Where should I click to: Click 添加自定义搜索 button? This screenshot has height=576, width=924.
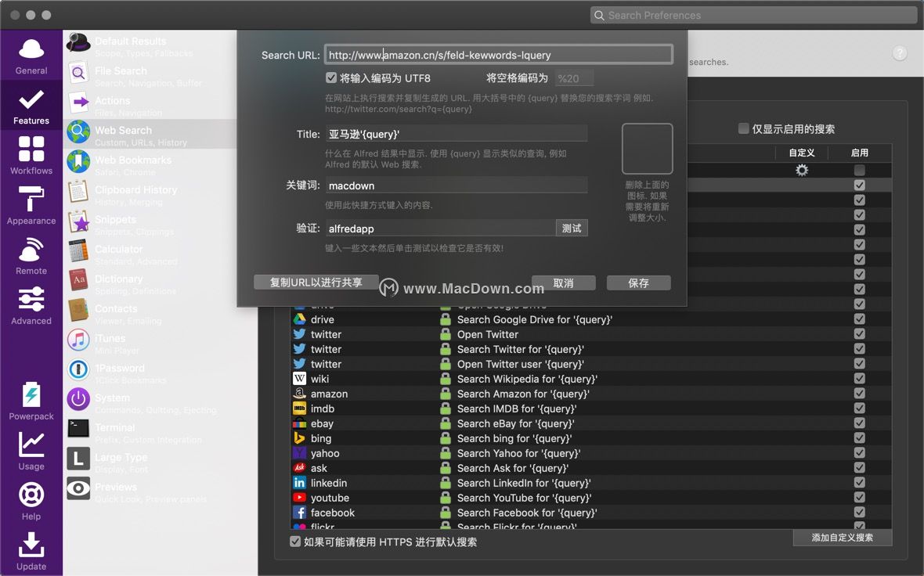click(x=842, y=537)
